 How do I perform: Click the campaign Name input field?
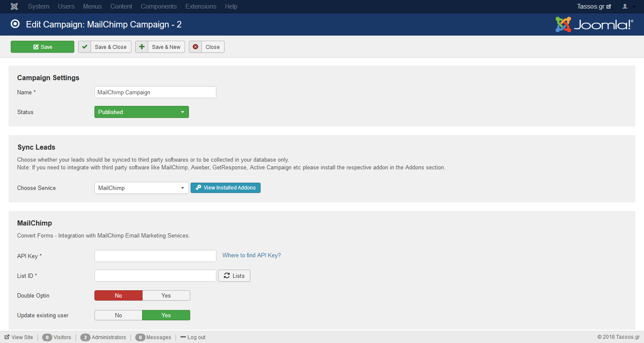point(155,92)
